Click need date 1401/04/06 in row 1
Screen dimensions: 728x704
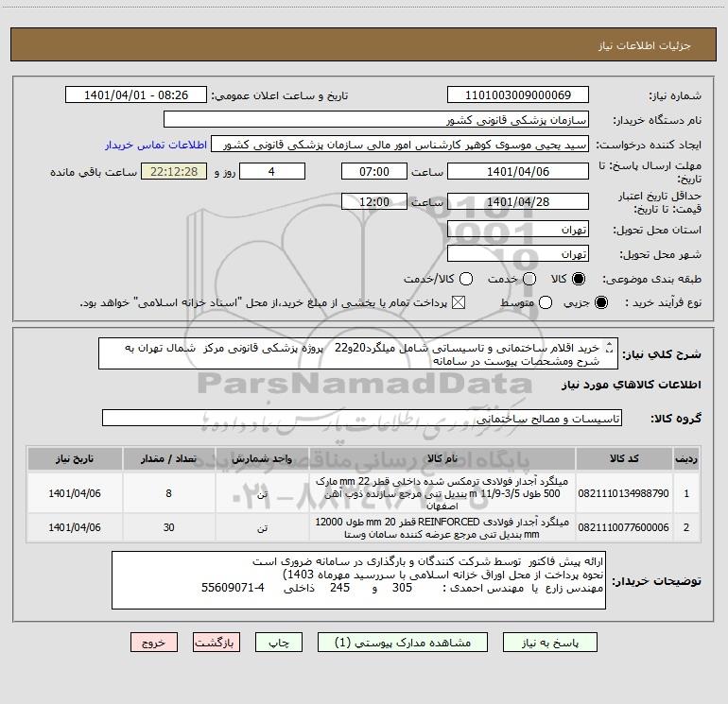click(75, 493)
